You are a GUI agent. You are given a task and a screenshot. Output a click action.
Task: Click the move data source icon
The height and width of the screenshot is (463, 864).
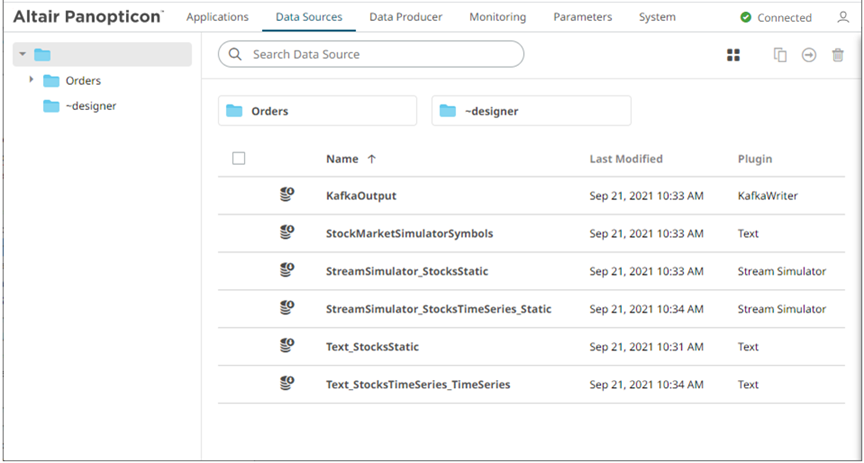pos(809,55)
